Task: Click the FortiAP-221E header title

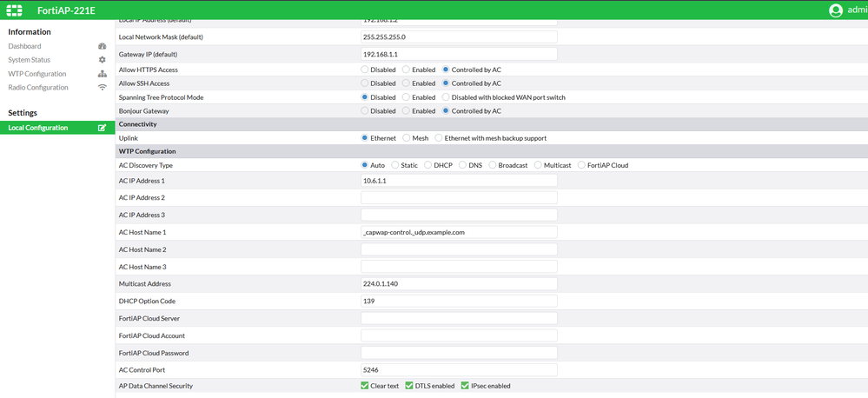Action: coord(66,10)
